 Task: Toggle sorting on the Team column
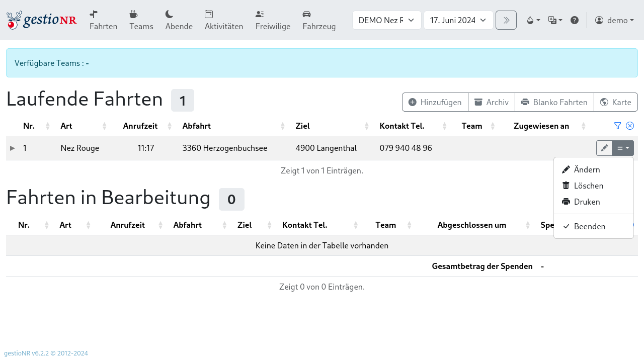(493, 126)
